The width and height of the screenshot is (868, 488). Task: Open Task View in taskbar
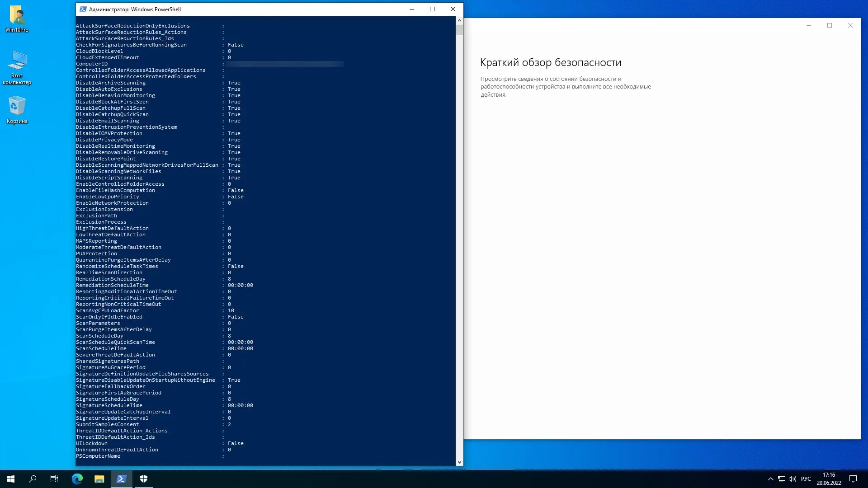(x=54, y=479)
